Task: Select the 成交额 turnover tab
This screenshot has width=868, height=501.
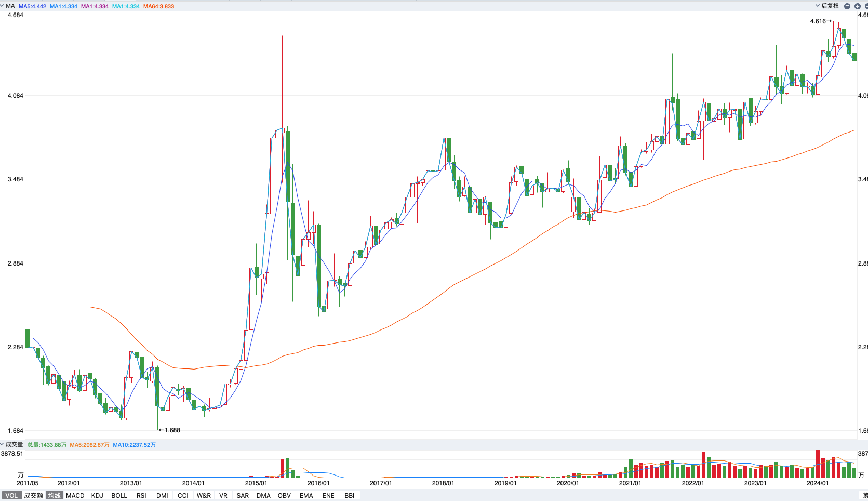Action: pos(34,495)
